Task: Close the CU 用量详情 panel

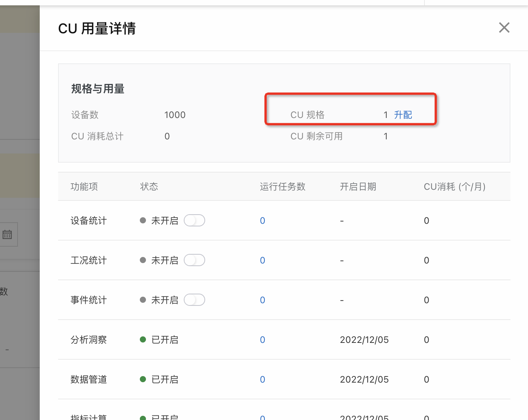Action: pyautogui.click(x=504, y=27)
